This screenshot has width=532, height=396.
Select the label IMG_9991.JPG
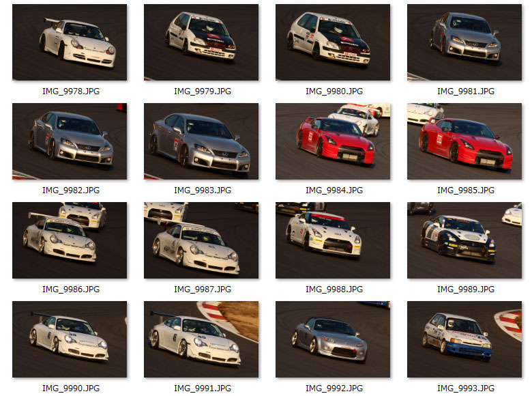click(203, 388)
